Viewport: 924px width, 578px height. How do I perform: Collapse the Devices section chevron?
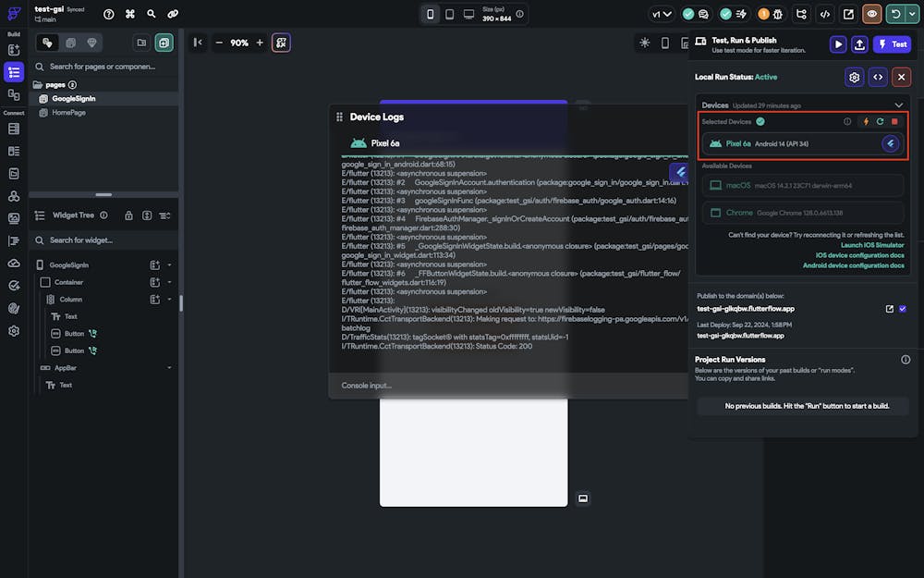point(898,105)
